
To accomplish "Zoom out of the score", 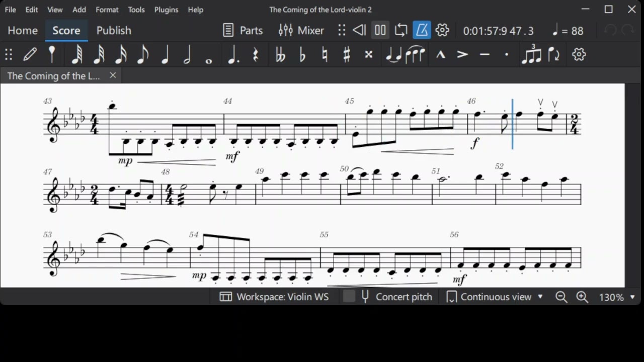I will (x=561, y=297).
